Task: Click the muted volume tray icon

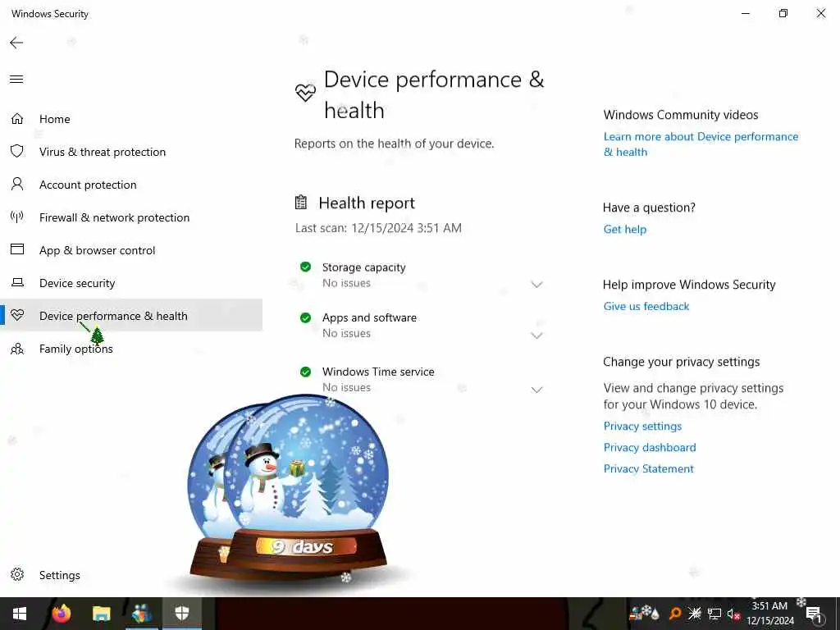Action: [x=733, y=614]
